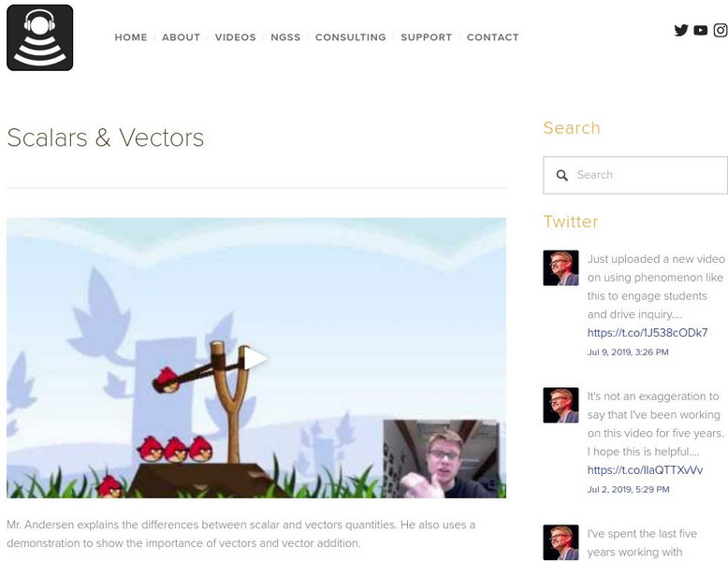Open the CONSULTING page
The image size is (728, 561).
(351, 37)
